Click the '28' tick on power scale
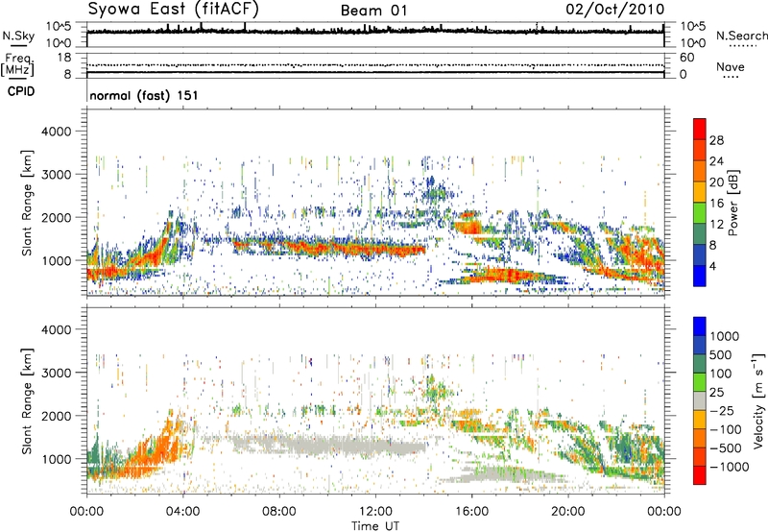 [x=716, y=140]
